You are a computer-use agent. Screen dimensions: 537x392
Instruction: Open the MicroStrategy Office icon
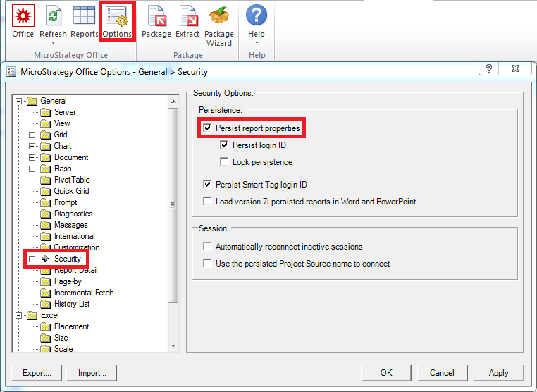tap(23, 16)
